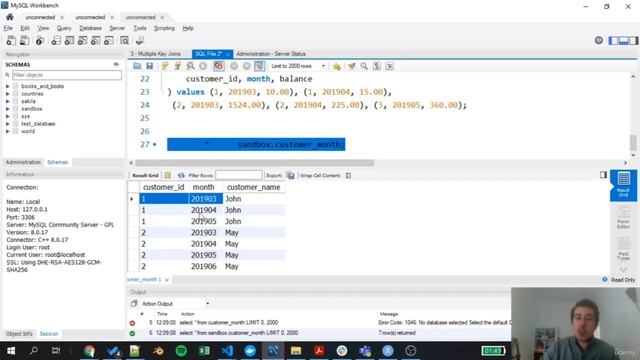This screenshot has width=640, height=360.
Task: Click the create stored procedure toolbar icon
Action: (96, 40)
